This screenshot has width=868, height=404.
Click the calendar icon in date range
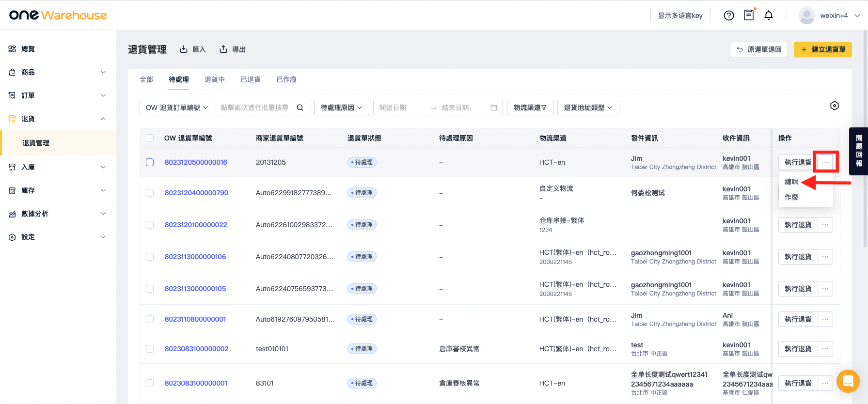click(494, 108)
